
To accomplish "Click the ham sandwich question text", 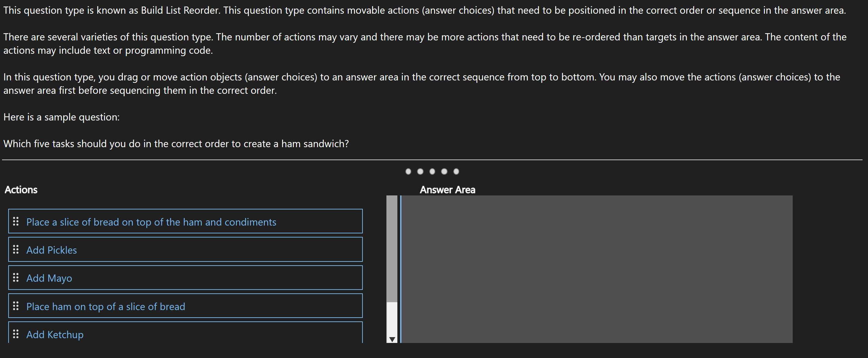I will 176,144.
